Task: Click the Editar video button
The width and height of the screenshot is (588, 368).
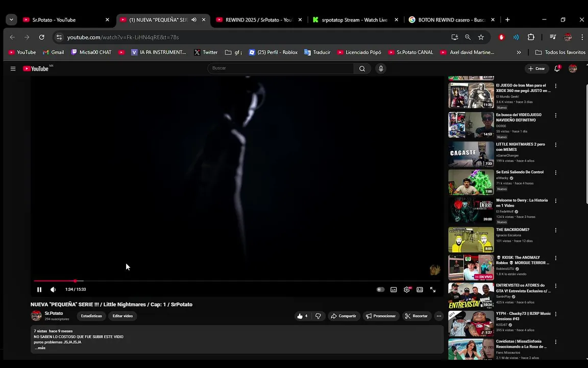Action: 122,316
